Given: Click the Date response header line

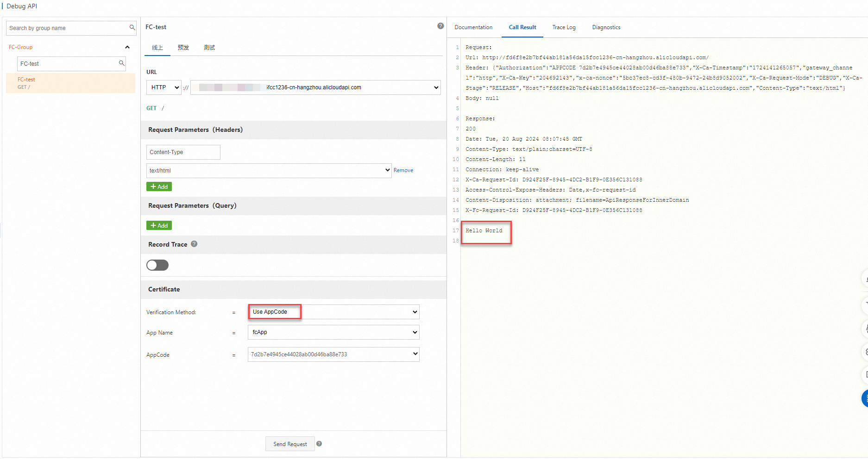Looking at the screenshot, I should pos(524,139).
